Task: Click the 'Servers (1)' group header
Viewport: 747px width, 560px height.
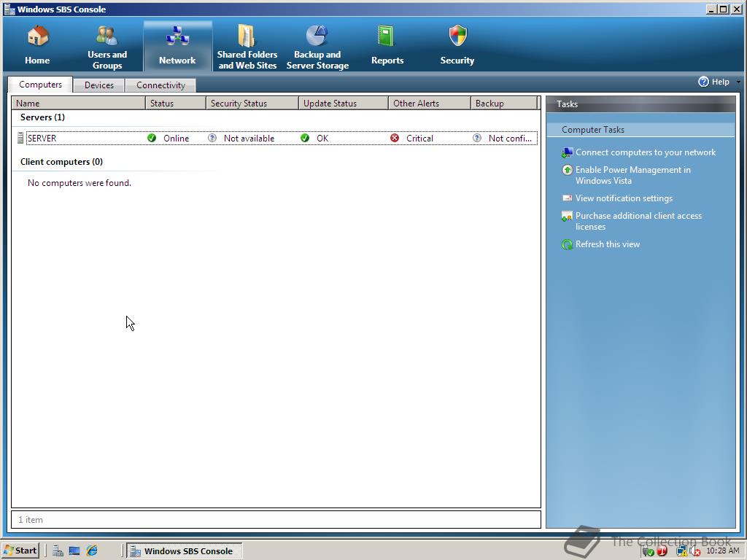Action: [42, 117]
